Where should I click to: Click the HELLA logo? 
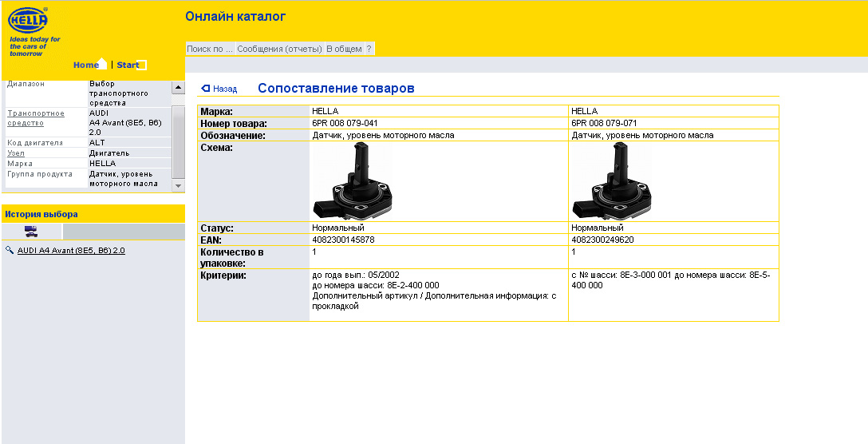28,21
